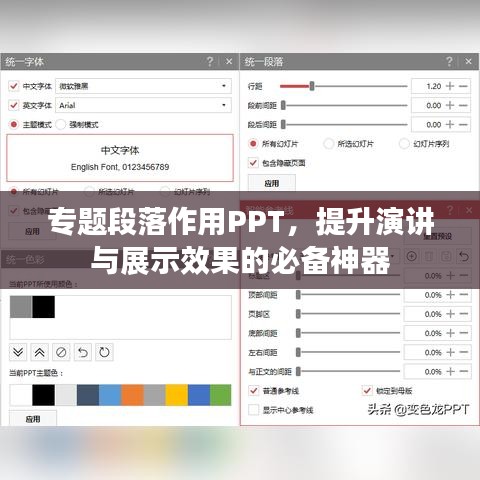Toggle the 中文字体 checkbox

click(x=13, y=86)
